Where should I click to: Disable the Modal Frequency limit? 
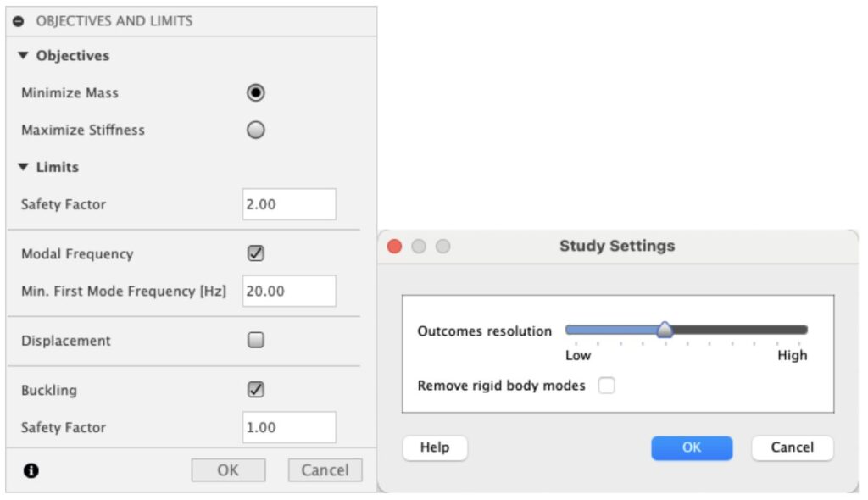point(255,253)
